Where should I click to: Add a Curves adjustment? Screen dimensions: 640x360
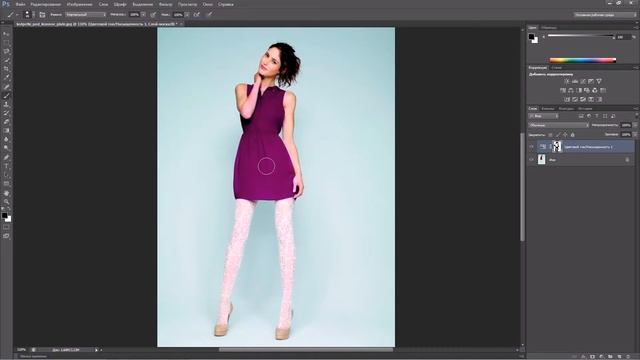pyautogui.click(x=583, y=82)
